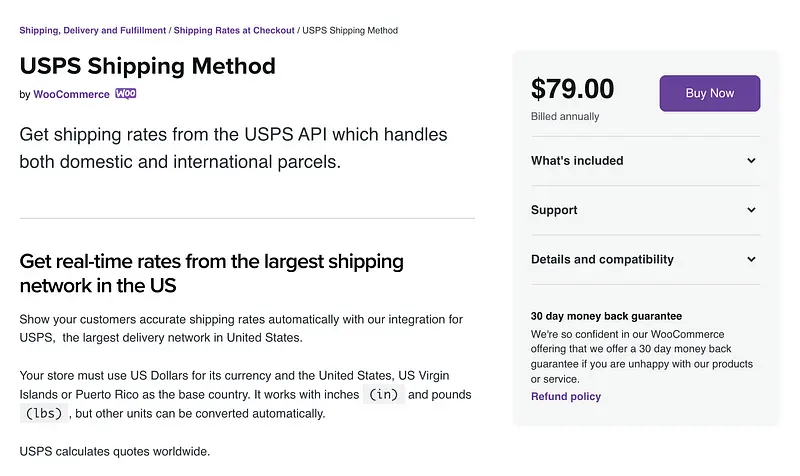This screenshot has height=476, width=800.
Task: Open Shipping Rates at Checkout breadcrumb
Action: pyautogui.click(x=234, y=31)
